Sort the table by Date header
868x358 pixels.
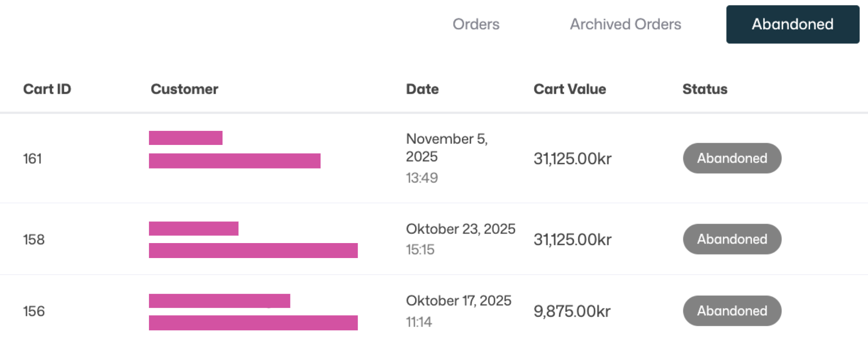pyautogui.click(x=422, y=89)
